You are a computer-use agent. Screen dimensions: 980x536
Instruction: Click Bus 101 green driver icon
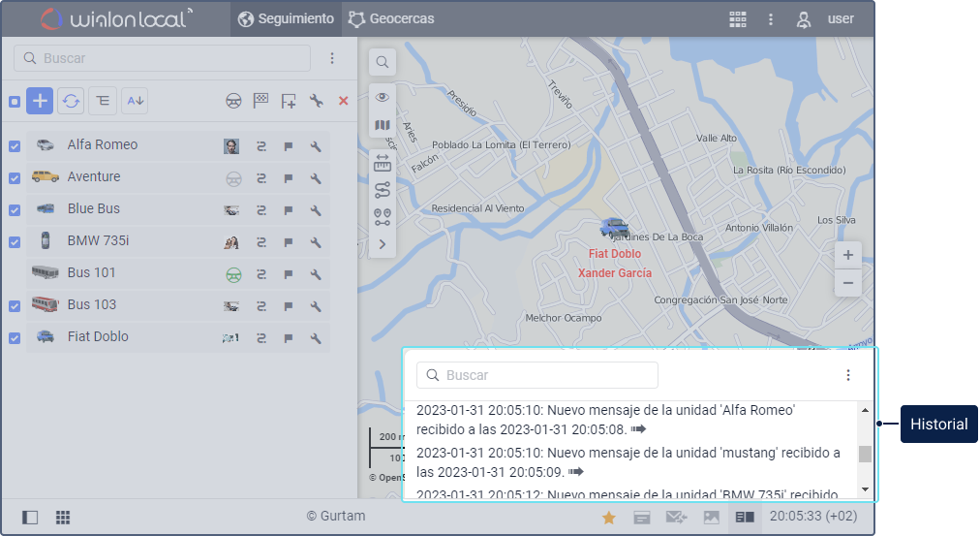(233, 274)
